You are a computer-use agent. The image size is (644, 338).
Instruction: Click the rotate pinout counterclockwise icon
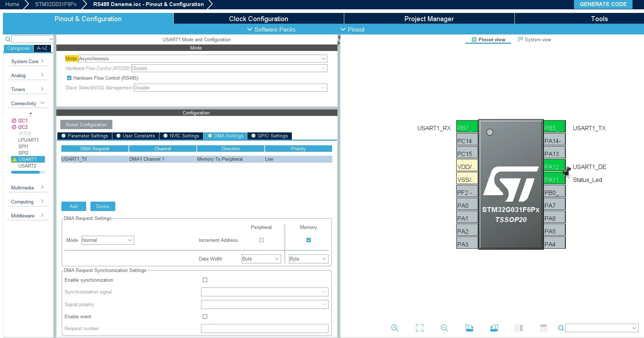coord(494,328)
